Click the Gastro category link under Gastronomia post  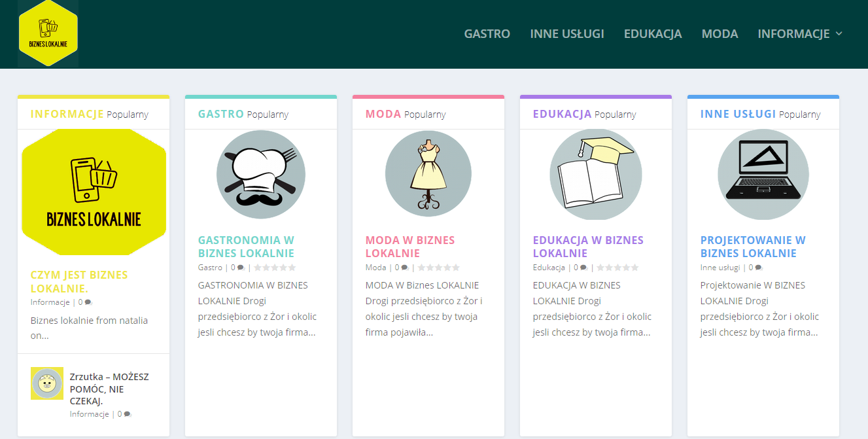pyautogui.click(x=211, y=268)
